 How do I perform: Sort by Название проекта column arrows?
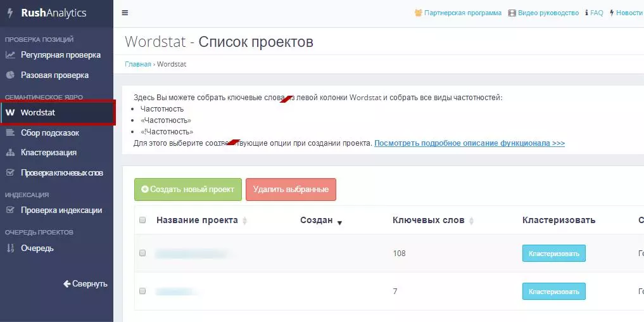pyautogui.click(x=245, y=221)
